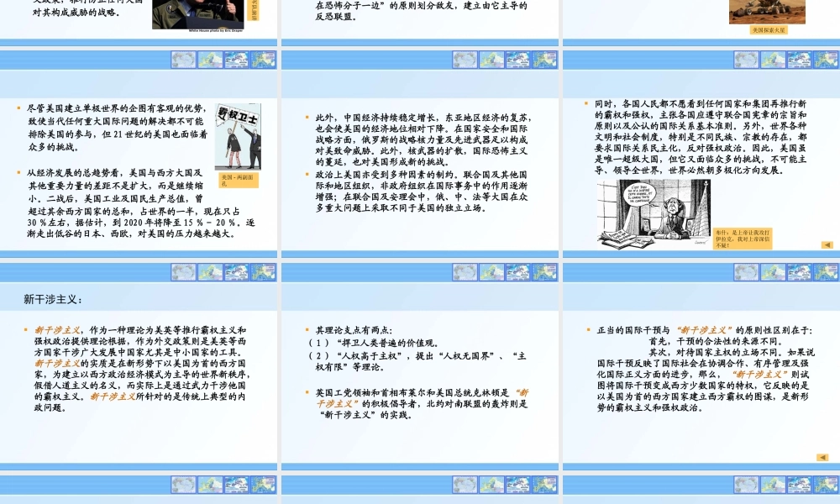This screenshot has height=504, width=840.
Task: Select the White House podium photo
Action: pos(198,14)
